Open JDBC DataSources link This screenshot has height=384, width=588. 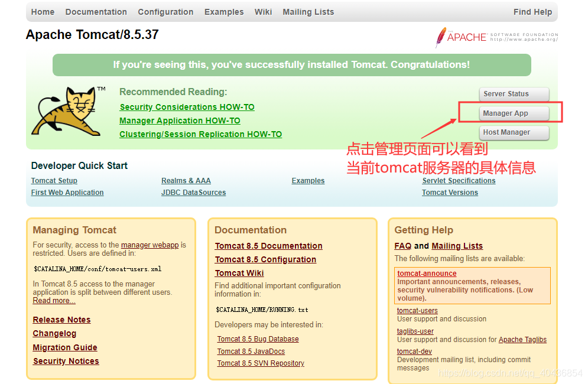[x=193, y=193]
